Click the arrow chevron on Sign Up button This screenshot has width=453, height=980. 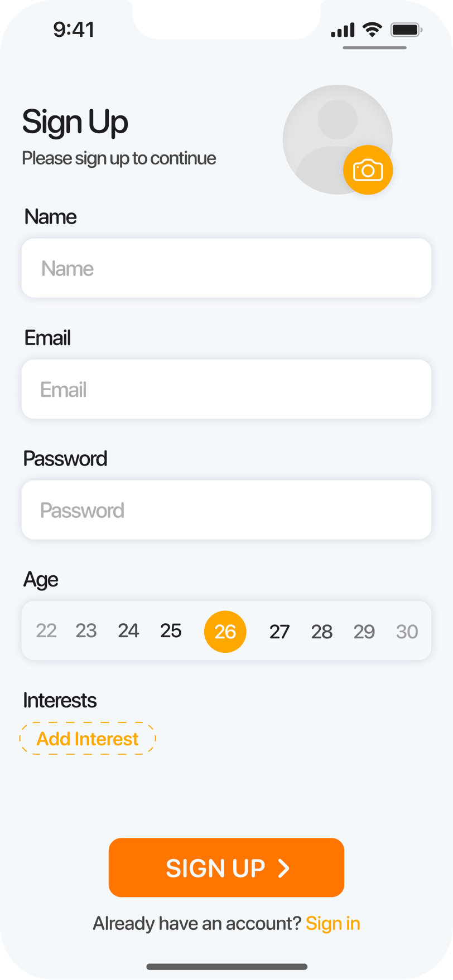pyautogui.click(x=284, y=868)
